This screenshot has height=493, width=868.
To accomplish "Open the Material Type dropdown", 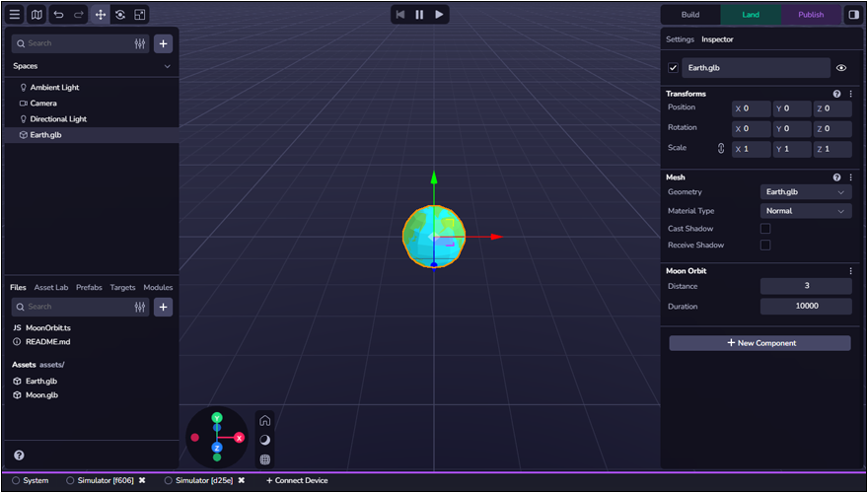I will tap(805, 211).
